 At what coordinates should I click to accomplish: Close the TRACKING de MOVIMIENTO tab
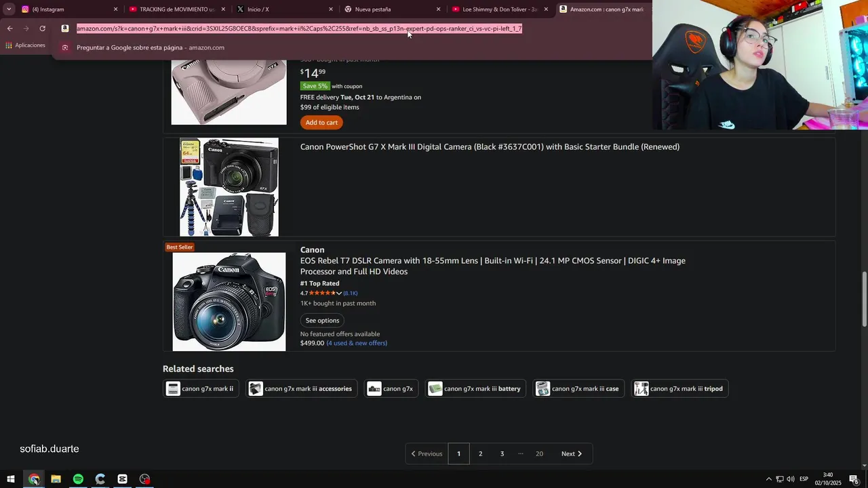[223, 9]
